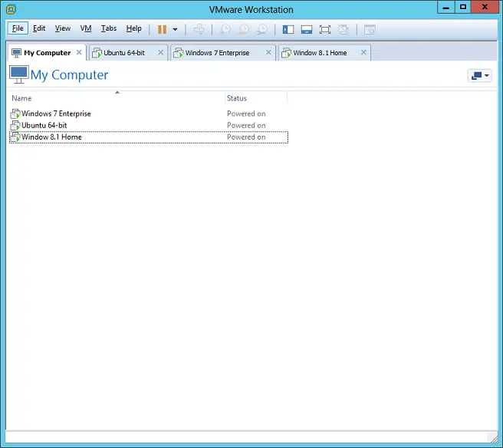Maximize the VMware Workstation window
503x448 pixels.
pos(463,7)
